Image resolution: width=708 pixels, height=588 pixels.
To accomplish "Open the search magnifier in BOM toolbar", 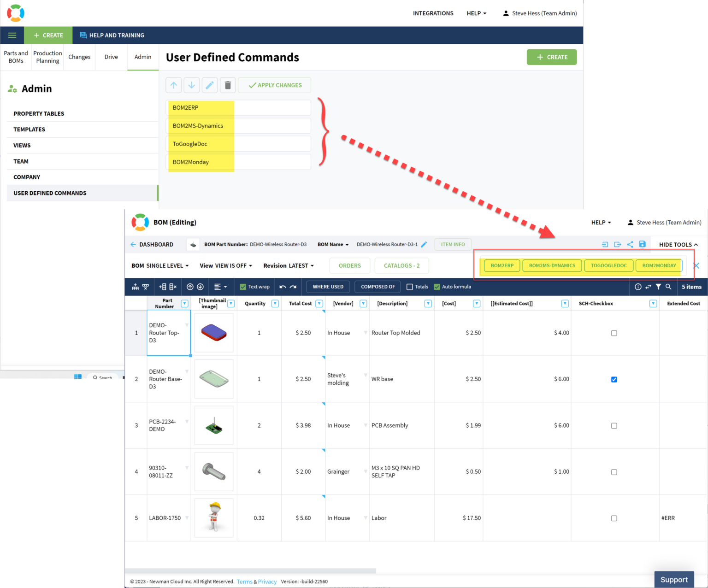I will (668, 287).
